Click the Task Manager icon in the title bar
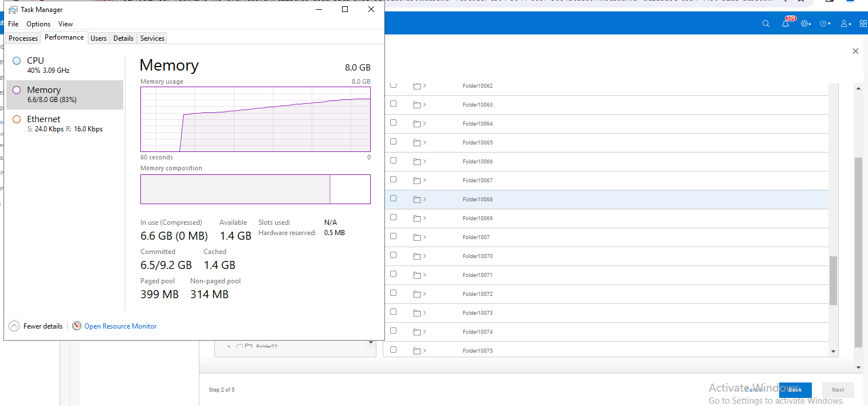 [13, 9]
